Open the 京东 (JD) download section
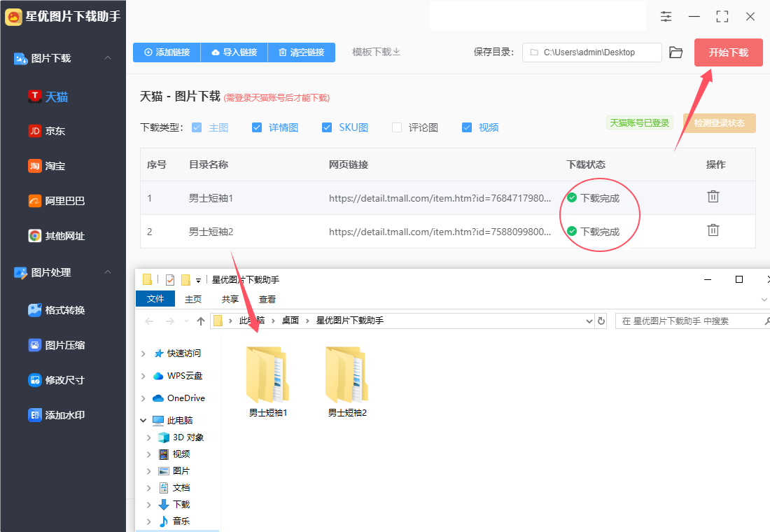 coord(47,131)
